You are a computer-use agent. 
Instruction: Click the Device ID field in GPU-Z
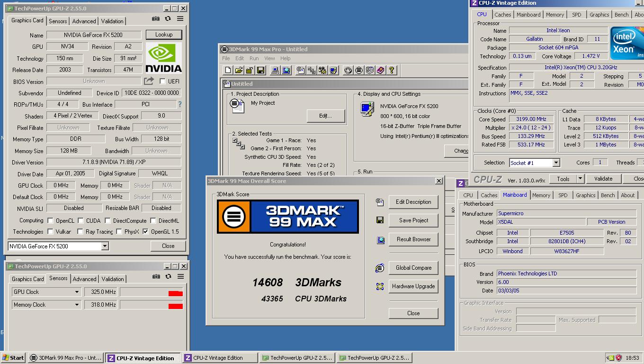(x=152, y=93)
